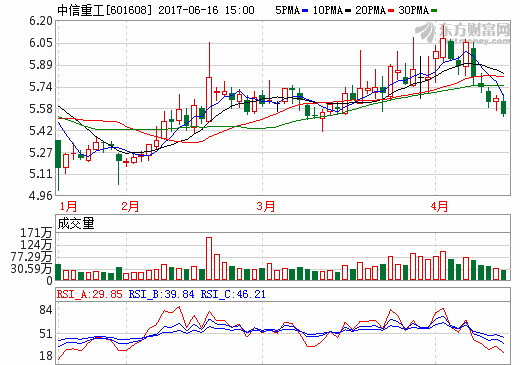Pick the red 20PMA legend color swatch

click(x=391, y=11)
